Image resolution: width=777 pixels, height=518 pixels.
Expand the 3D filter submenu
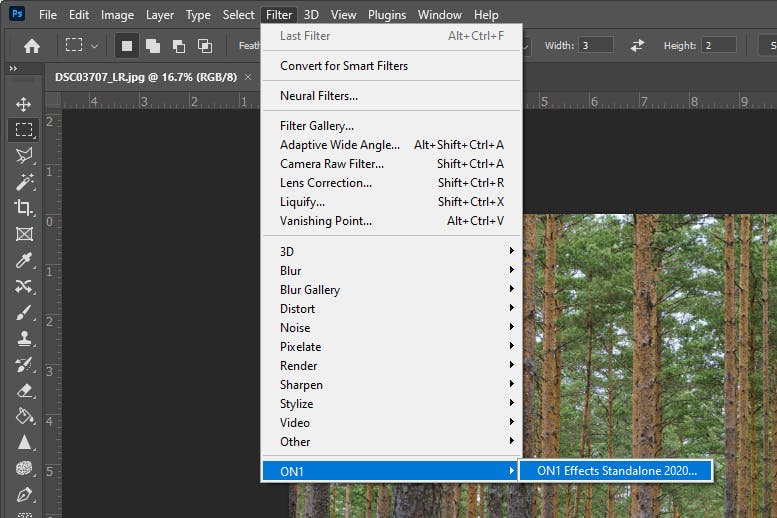pyautogui.click(x=391, y=251)
